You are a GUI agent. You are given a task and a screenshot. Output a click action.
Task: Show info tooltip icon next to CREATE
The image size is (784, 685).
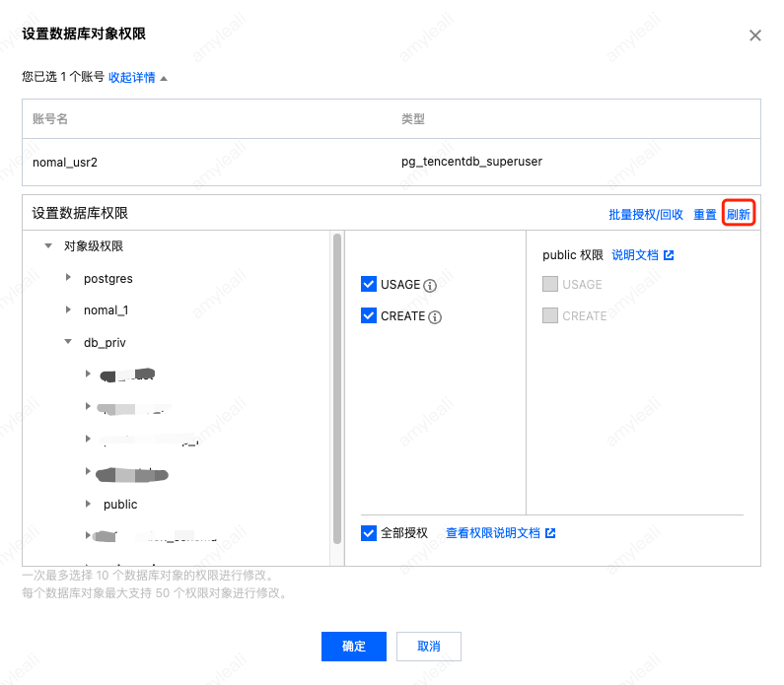coord(435,317)
